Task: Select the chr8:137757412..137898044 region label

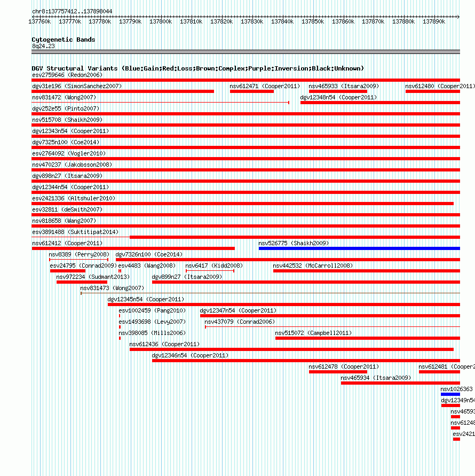Action: point(72,12)
